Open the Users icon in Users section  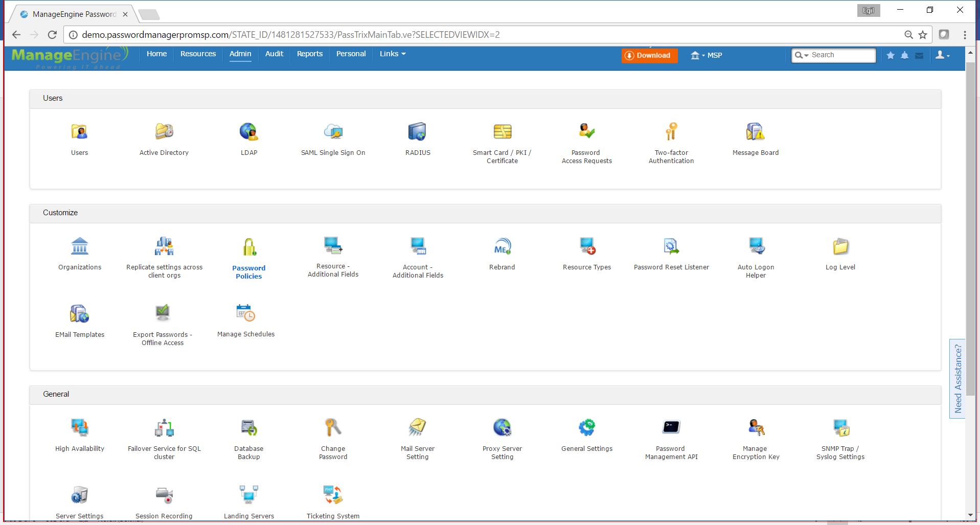[x=79, y=132]
